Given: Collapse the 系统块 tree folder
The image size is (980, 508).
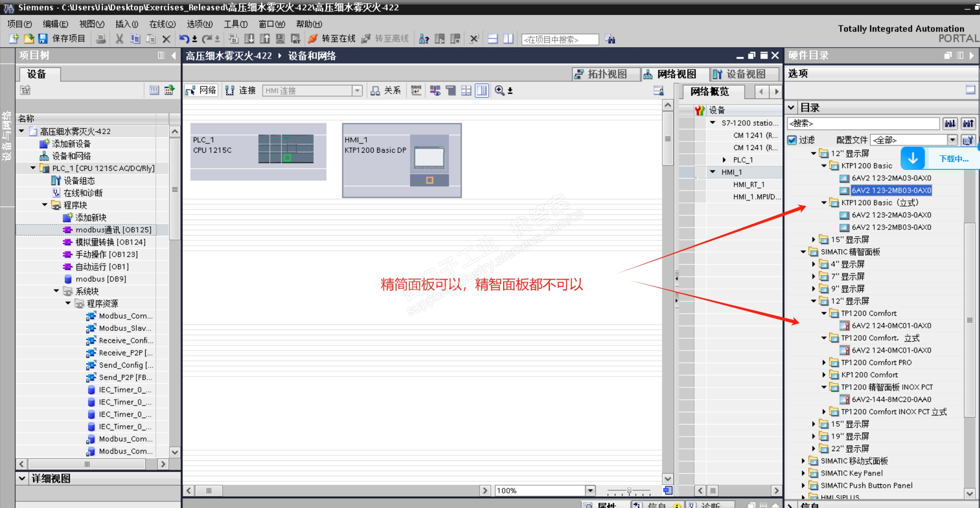Looking at the screenshot, I should click(56, 291).
